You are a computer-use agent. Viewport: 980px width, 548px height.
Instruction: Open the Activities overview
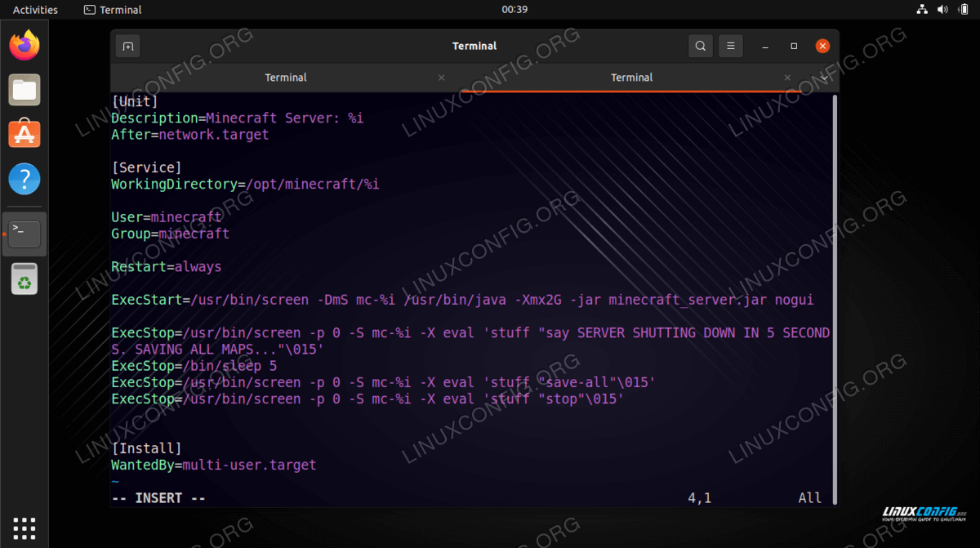point(35,10)
